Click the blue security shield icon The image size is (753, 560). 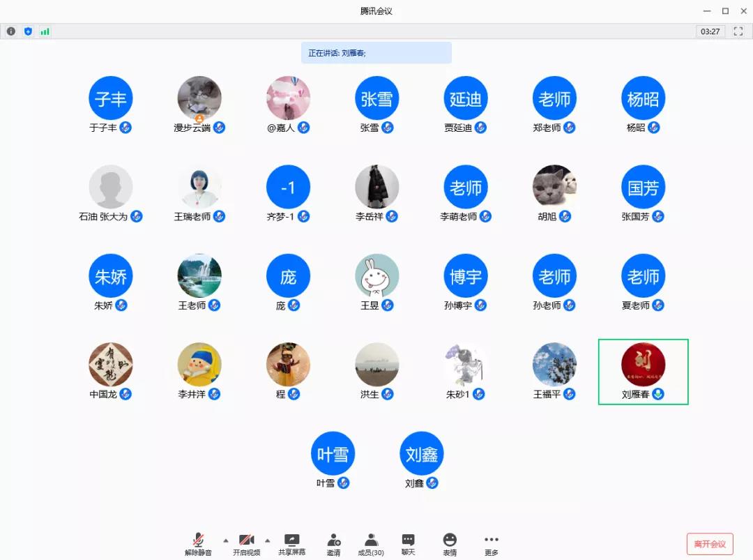(x=28, y=31)
